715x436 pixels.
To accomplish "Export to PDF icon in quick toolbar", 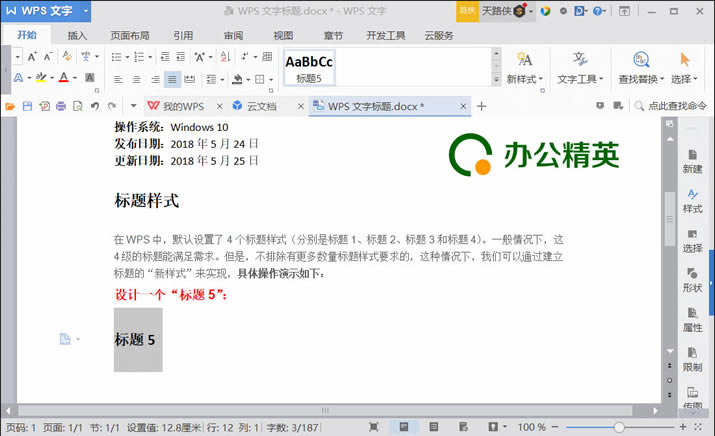I will pos(44,106).
